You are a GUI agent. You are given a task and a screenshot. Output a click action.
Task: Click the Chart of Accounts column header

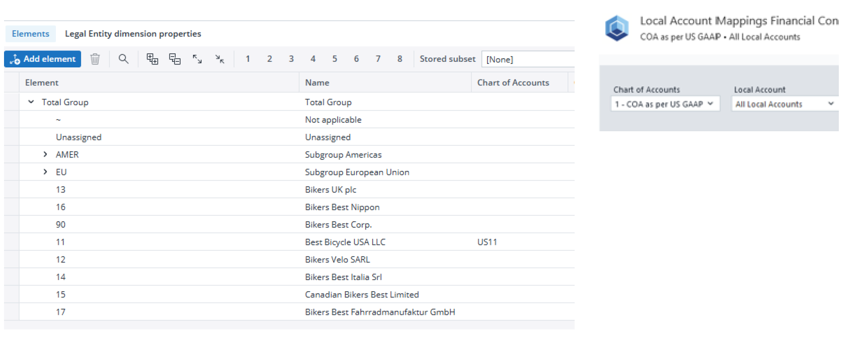pos(513,82)
